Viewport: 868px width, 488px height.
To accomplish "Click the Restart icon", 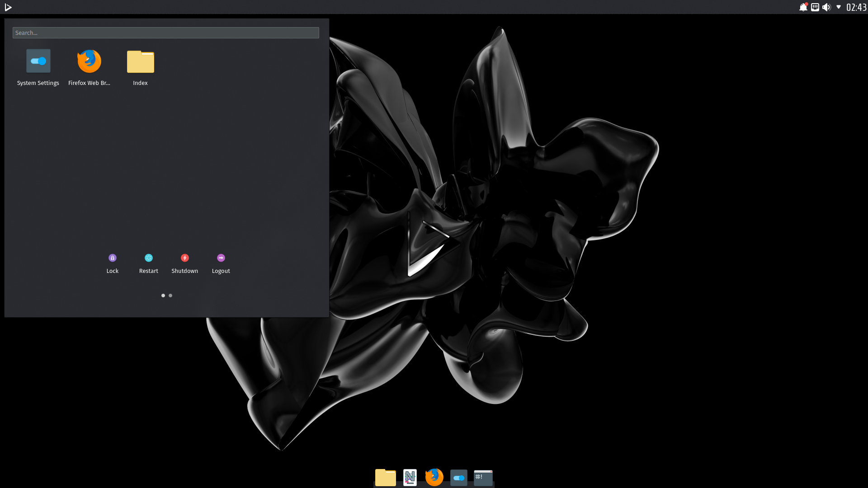I will pos(149,258).
